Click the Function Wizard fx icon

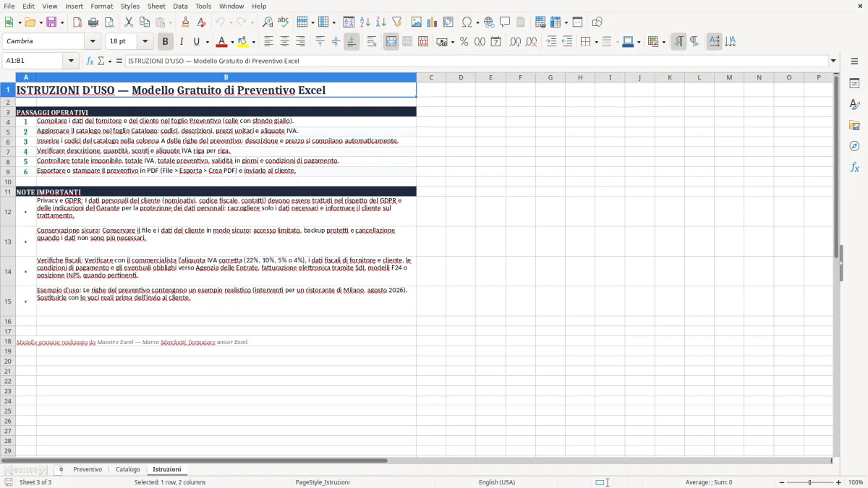click(x=90, y=61)
